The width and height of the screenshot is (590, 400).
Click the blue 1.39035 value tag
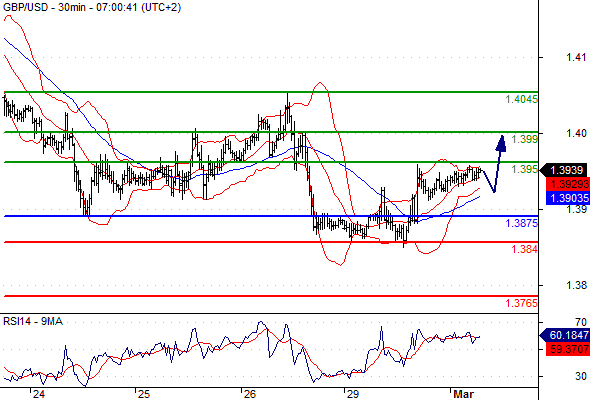(x=567, y=198)
